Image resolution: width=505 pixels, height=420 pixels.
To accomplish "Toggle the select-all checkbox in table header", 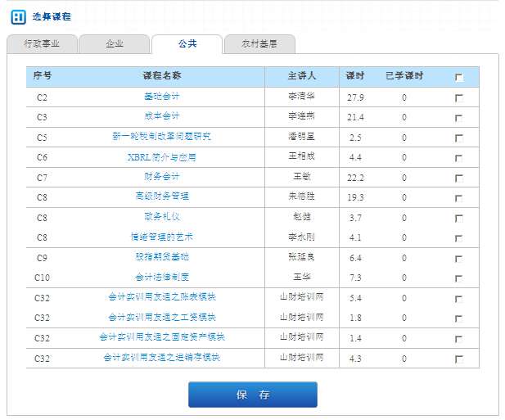I will pyautogui.click(x=459, y=78).
